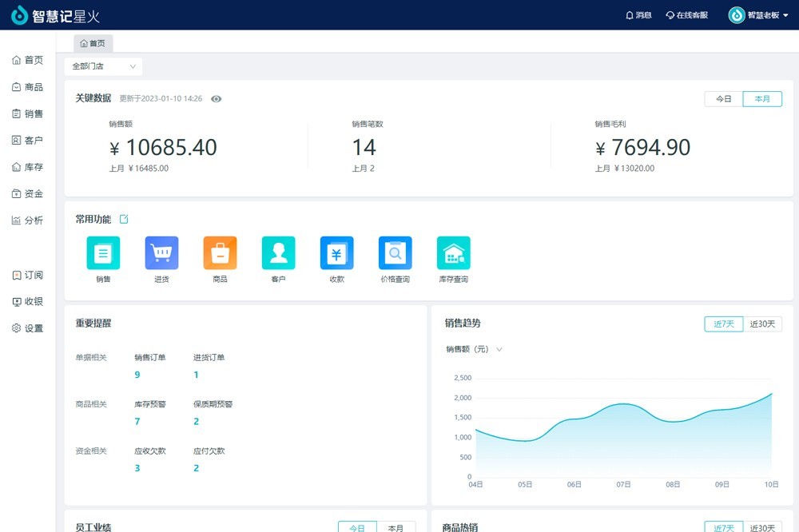Select the 首页 tab
This screenshot has height=532, width=799.
click(x=93, y=43)
